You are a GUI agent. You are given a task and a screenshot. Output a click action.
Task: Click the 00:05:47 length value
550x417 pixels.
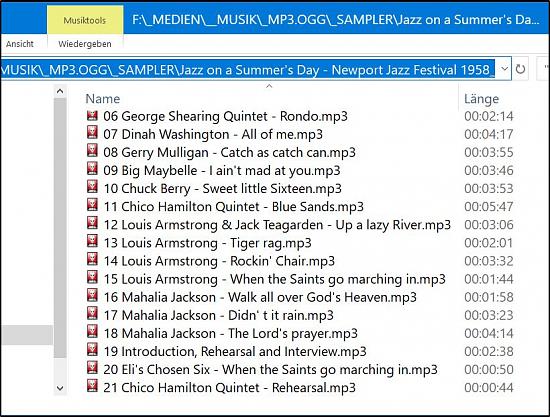(489, 207)
